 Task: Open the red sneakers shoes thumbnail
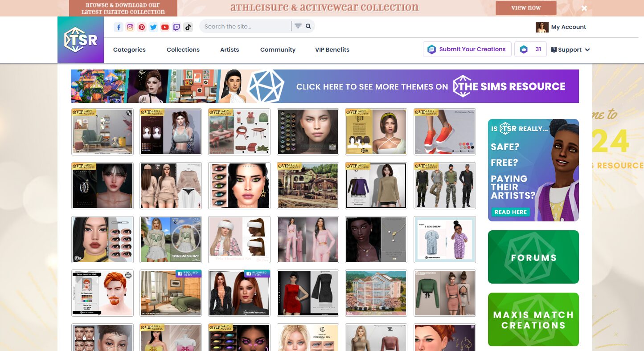click(x=444, y=132)
